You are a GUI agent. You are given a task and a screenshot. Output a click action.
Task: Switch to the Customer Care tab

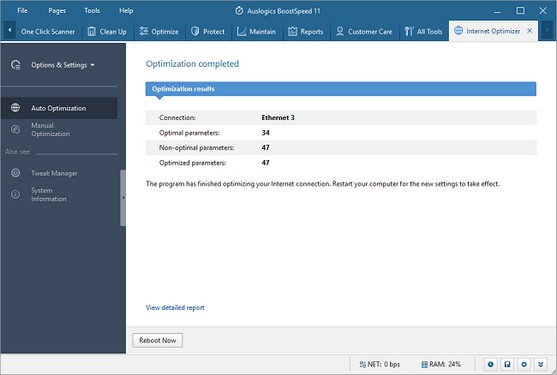point(364,32)
